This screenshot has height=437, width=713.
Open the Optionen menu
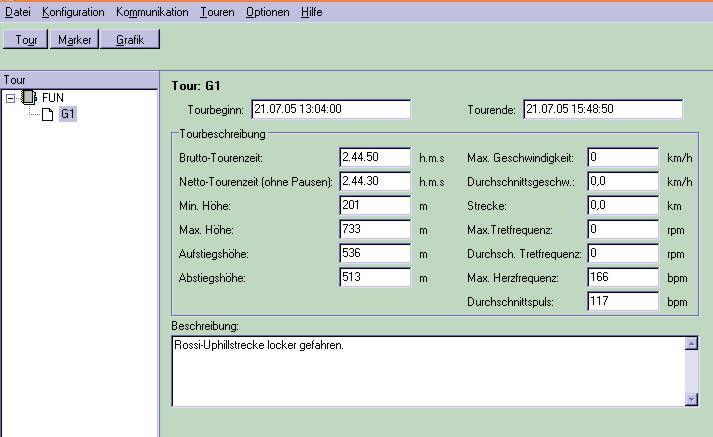coord(267,12)
